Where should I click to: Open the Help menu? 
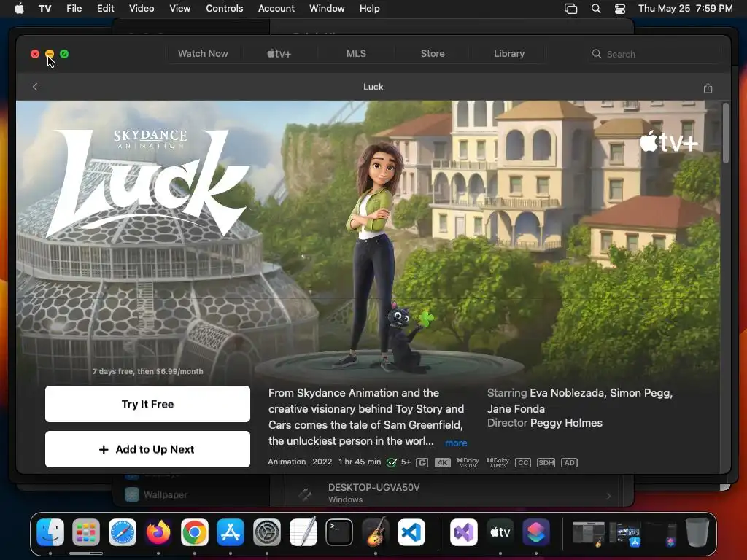[370, 9]
